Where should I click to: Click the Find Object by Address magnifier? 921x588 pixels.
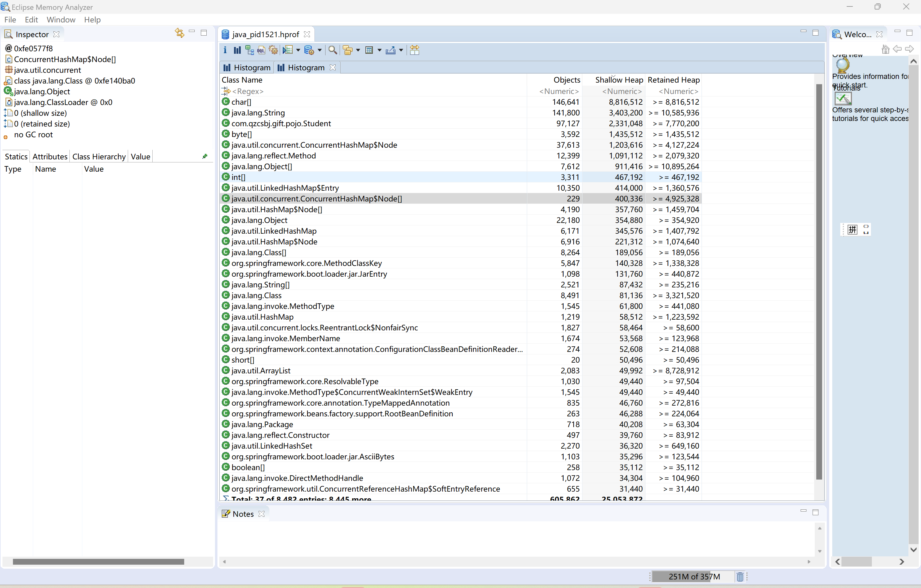coord(333,50)
